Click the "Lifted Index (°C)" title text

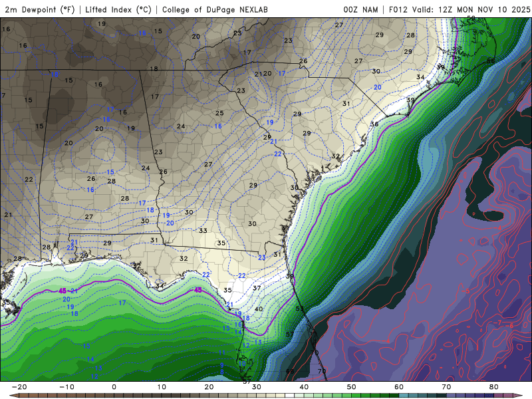pos(118,10)
